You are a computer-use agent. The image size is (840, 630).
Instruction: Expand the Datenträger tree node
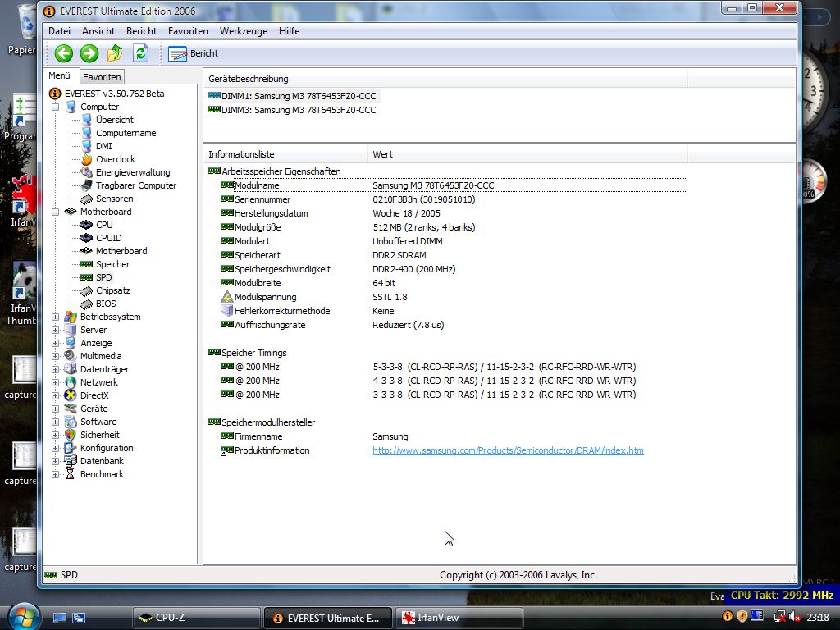coord(55,369)
